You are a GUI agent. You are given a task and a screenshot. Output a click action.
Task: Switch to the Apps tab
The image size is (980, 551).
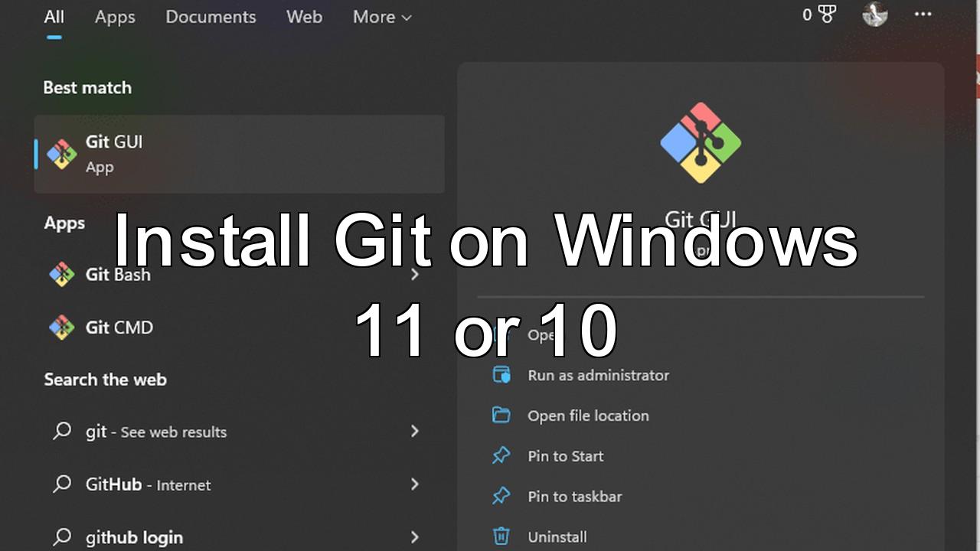tap(115, 17)
